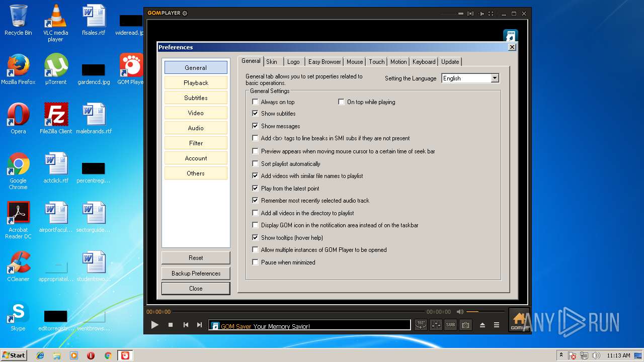Select the Acrobat Reader DC desktop icon

click(x=18, y=221)
